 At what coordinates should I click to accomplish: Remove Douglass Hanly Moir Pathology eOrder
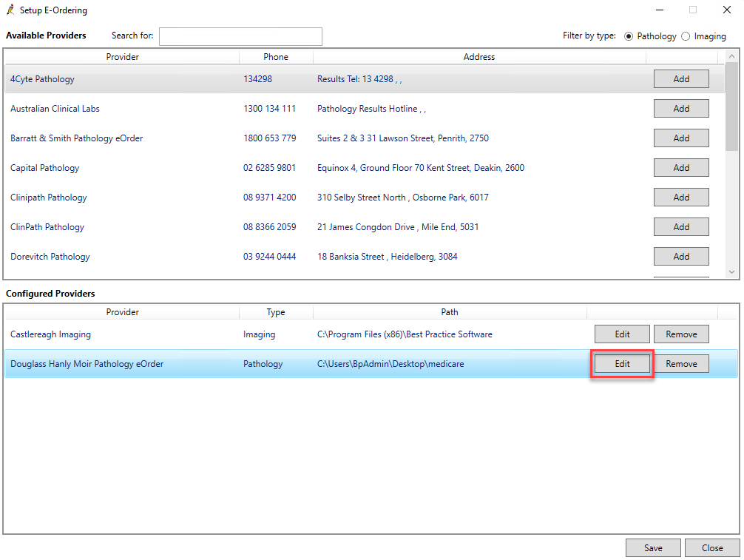pyautogui.click(x=681, y=363)
